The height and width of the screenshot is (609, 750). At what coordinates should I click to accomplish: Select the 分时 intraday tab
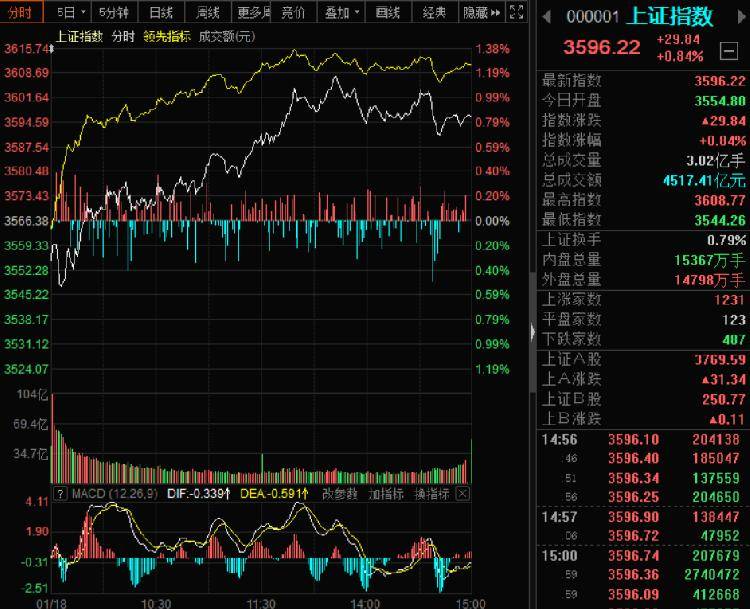click(21, 12)
